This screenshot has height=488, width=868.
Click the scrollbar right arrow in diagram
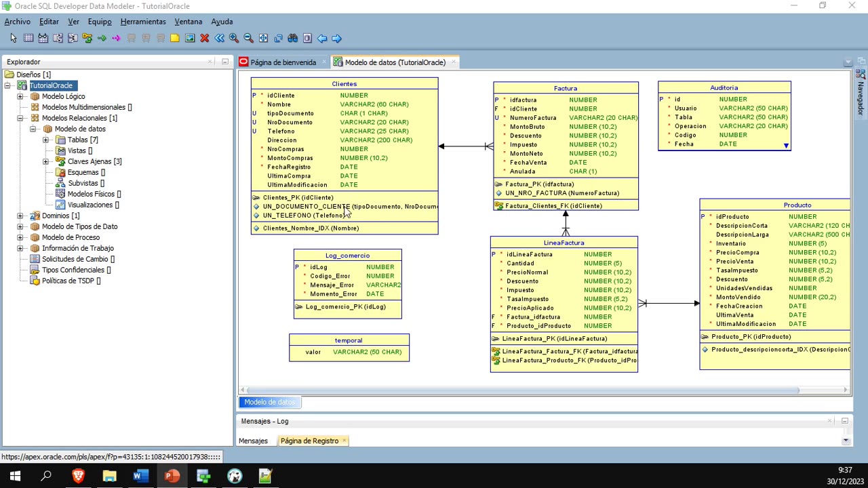[846, 390]
